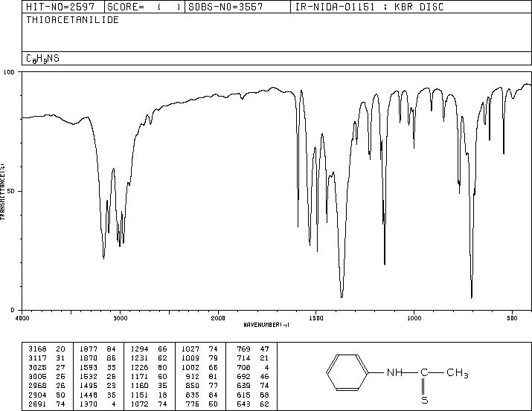Select the SCORE= header field

coord(145,7)
